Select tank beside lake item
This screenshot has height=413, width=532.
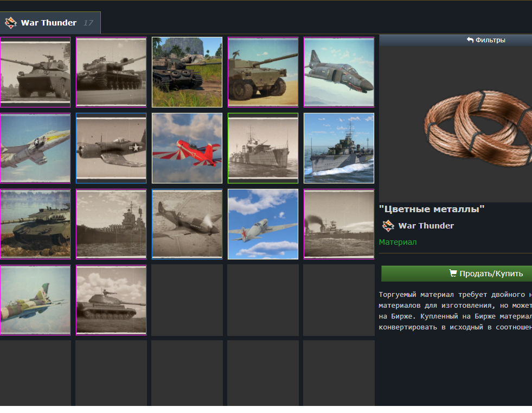[x=35, y=224]
